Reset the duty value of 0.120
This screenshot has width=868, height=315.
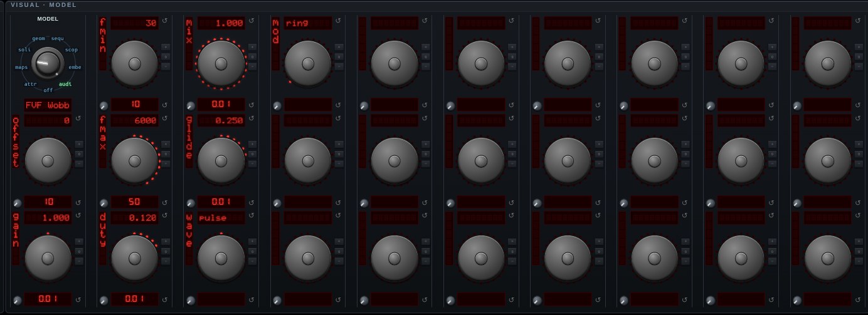tap(165, 215)
